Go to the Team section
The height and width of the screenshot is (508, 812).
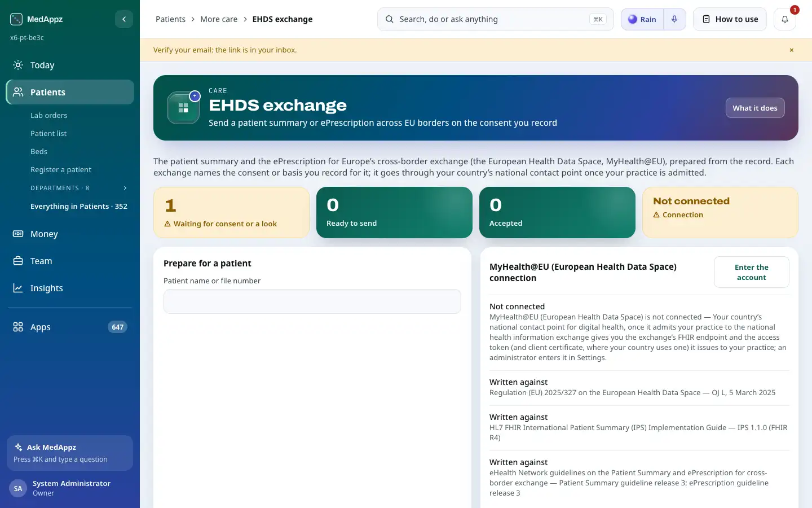tap(70, 261)
